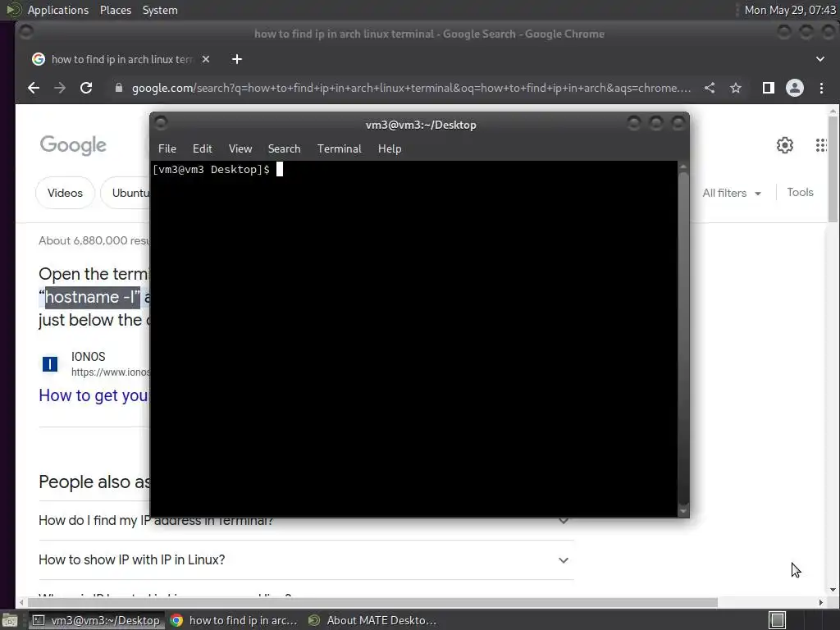840x630 pixels.
Task: Expand 'How do I find my IP address' question
Action: [x=306, y=520]
